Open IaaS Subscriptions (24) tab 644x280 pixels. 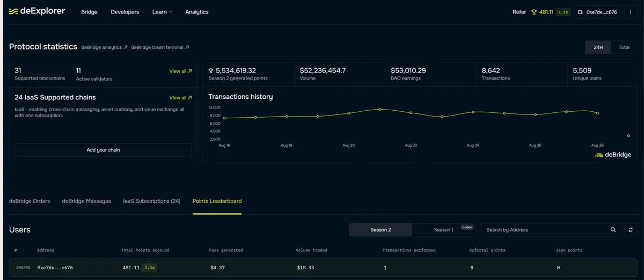[152, 201]
